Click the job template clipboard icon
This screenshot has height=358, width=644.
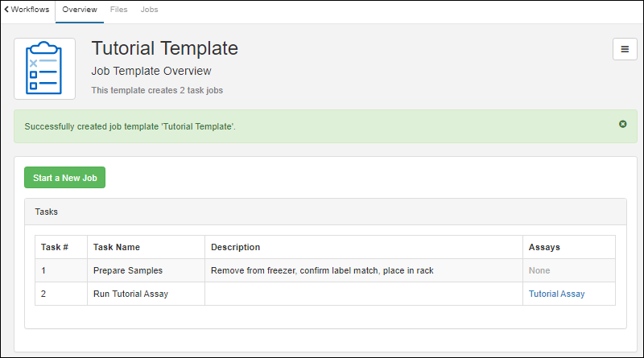[x=44, y=68]
